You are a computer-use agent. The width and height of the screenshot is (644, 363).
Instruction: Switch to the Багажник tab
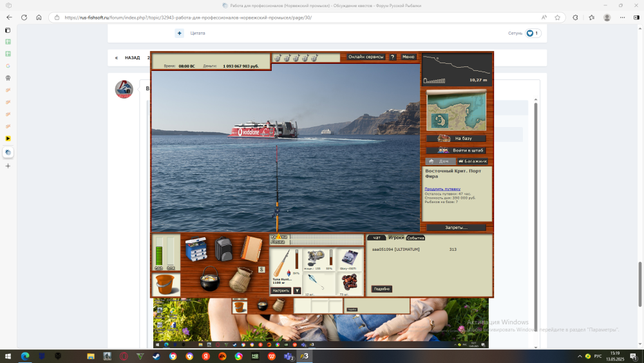pos(473,161)
